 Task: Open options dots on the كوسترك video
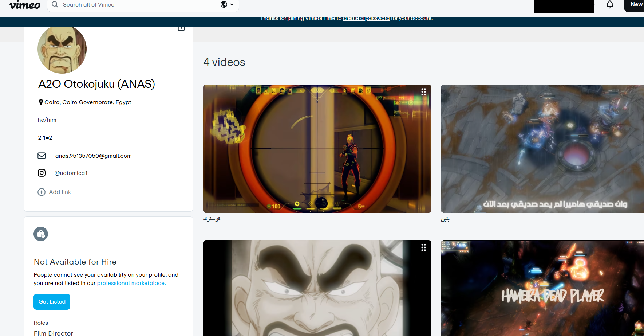point(423,92)
